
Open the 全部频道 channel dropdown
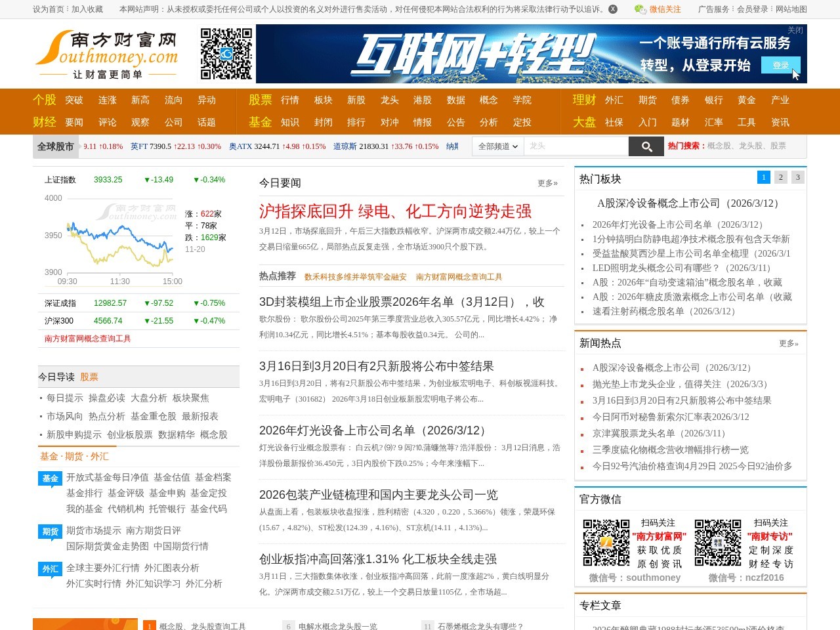497,146
